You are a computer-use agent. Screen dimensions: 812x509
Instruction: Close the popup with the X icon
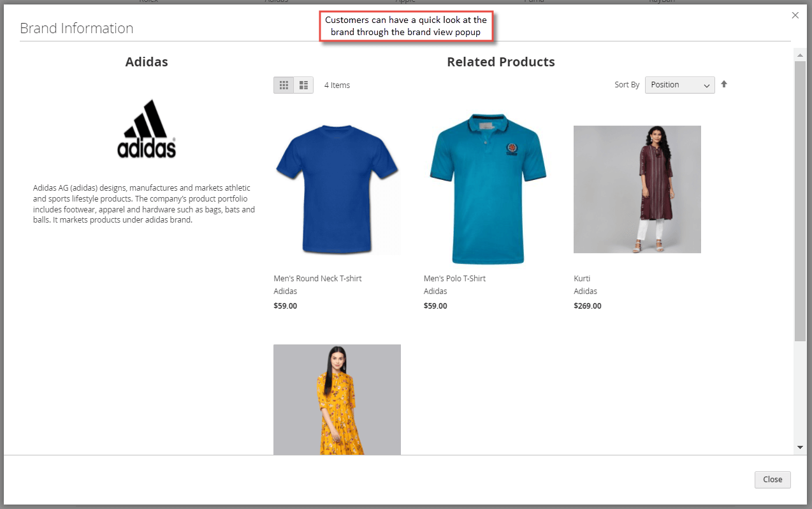click(x=795, y=15)
